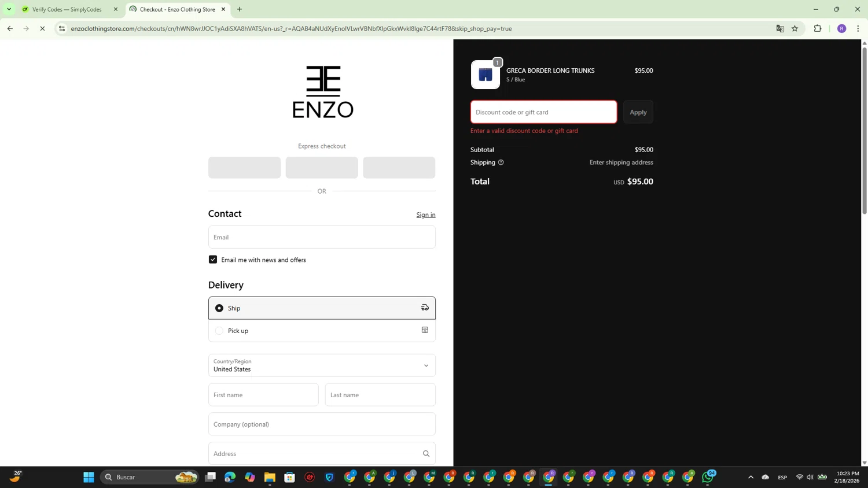868x488 pixels.
Task: Select the Pick up delivery option
Action: 322,331
